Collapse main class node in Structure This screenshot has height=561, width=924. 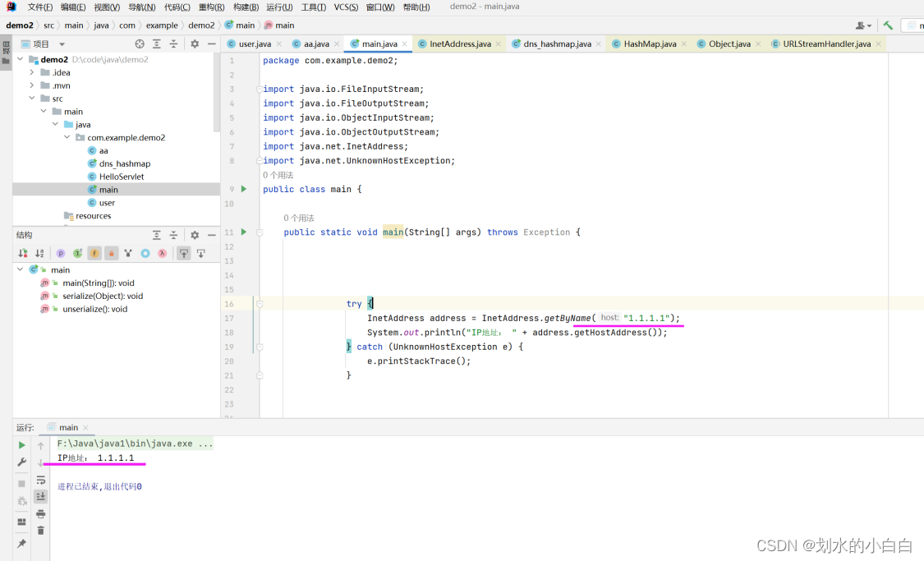(21, 269)
